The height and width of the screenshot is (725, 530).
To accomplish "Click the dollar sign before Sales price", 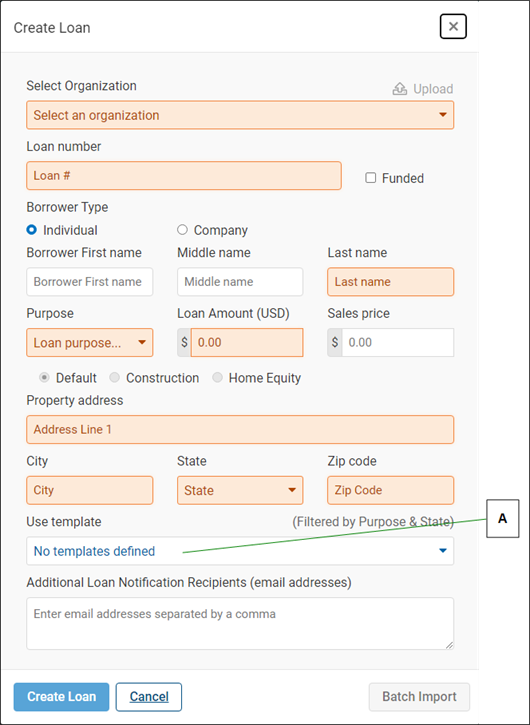I will coord(335,343).
